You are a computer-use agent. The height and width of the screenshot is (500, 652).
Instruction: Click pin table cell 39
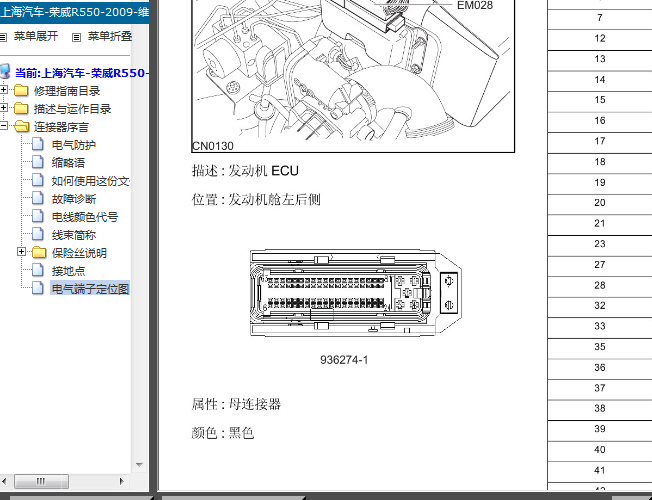coord(600,430)
